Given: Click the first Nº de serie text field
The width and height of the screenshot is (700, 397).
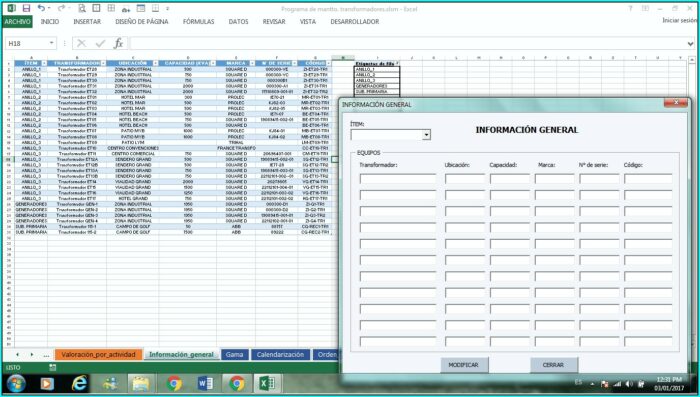Looking at the screenshot, I should [x=600, y=179].
